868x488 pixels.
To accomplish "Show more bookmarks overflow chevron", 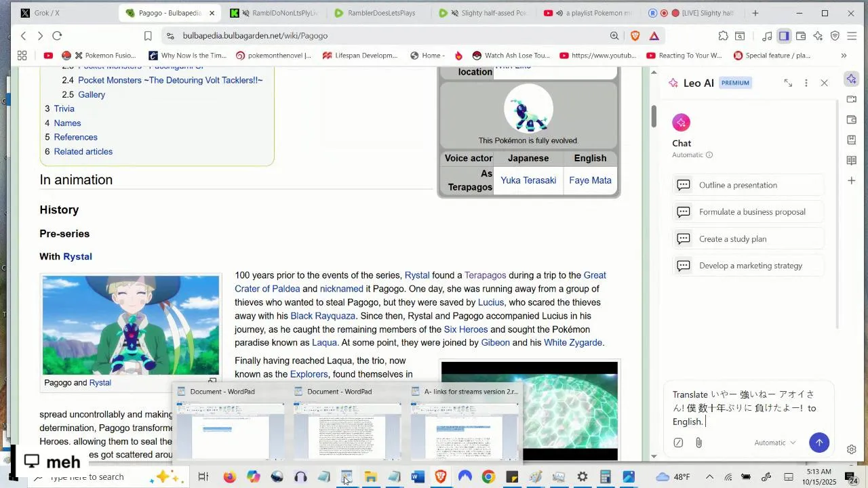I will pos(844,56).
